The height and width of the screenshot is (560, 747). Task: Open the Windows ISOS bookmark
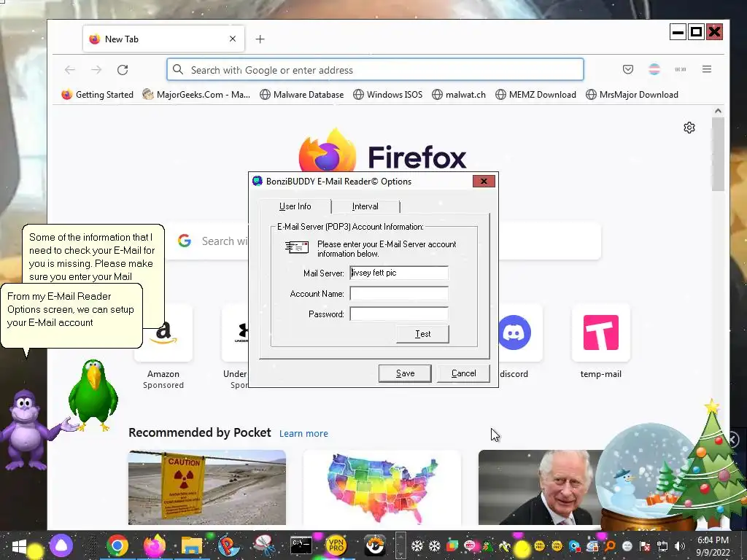click(388, 94)
